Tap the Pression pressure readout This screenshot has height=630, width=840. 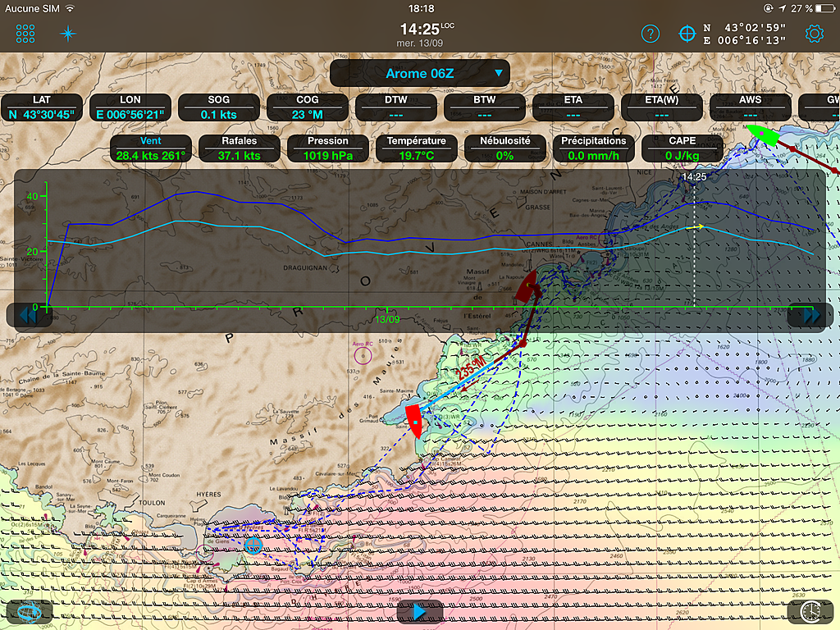(328, 148)
